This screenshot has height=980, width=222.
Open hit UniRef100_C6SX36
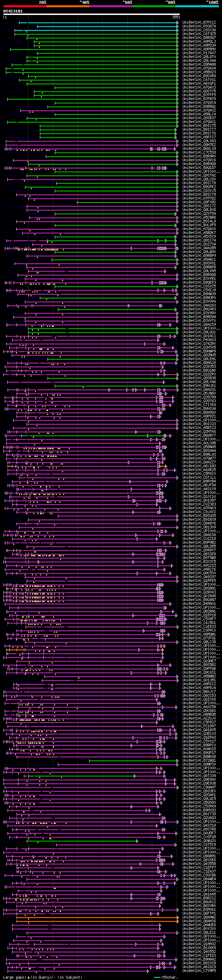pyautogui.click(x=199, y=30)
